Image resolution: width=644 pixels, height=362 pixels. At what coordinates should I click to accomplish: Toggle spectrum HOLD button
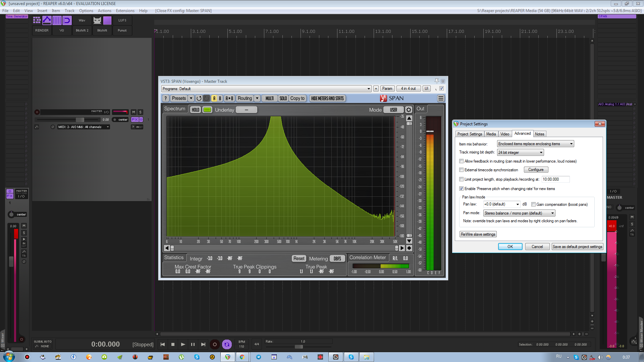[196, 110]
